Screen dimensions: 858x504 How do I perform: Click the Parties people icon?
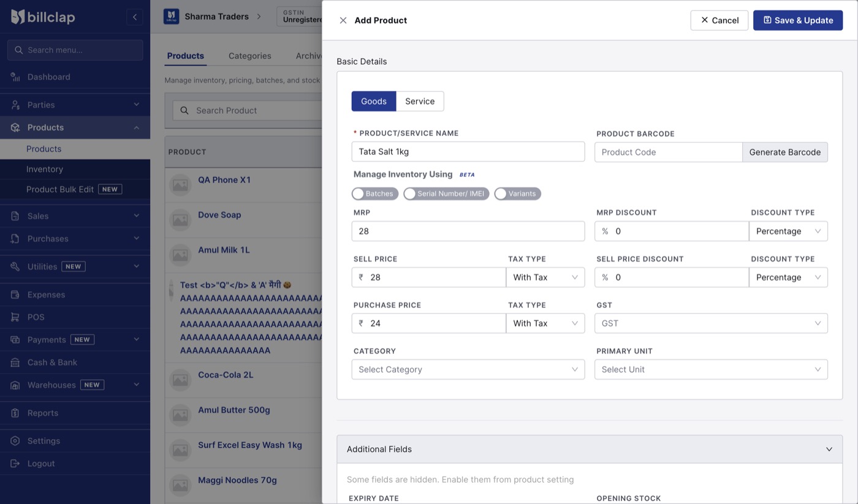[x=15, y=105]
